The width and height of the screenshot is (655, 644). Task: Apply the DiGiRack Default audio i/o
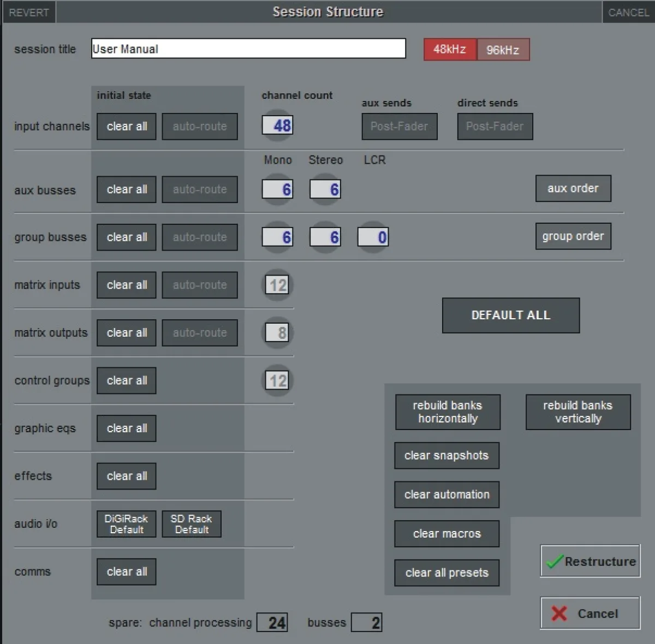pyautogui.click(x=127, y=524)
